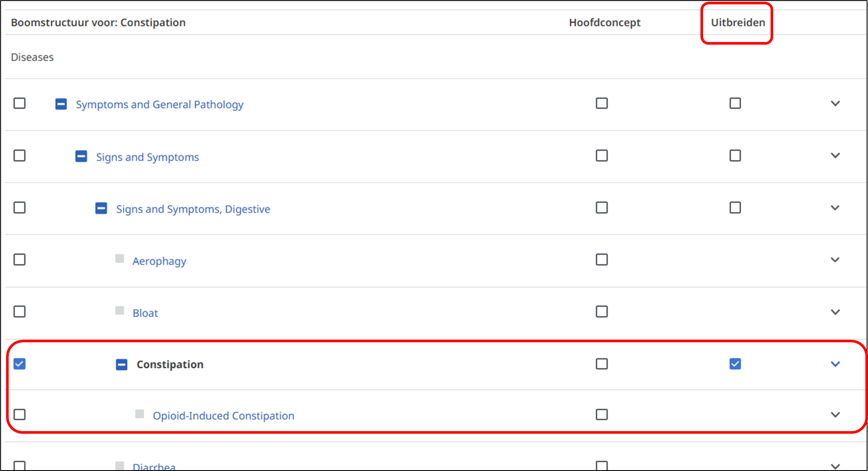This screenshot has width=868, height=471.
Task: Expand details chevron for Opioid-Induced Constipation
Action: coord(836,415)
